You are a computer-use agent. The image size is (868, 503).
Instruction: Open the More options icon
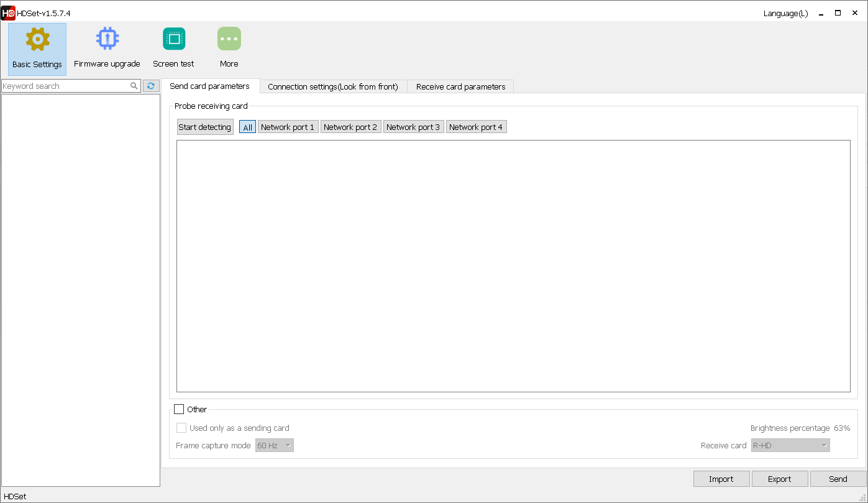(x=229, y=47)
